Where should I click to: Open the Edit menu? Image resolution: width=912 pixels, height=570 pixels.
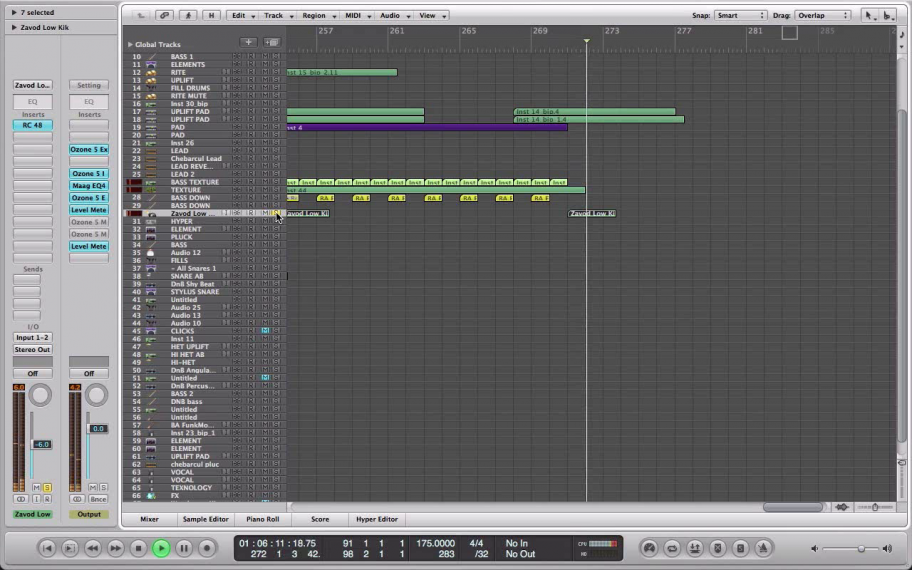pos(241,16)
